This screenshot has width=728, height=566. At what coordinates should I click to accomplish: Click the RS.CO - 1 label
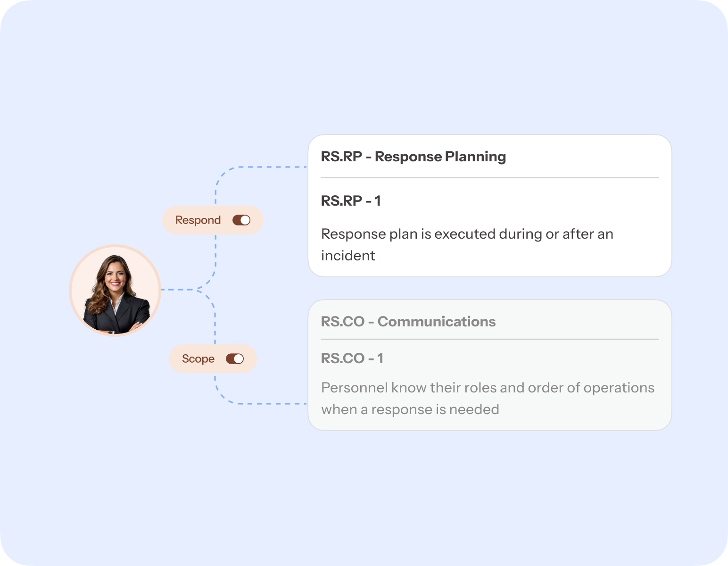point(353,358)
